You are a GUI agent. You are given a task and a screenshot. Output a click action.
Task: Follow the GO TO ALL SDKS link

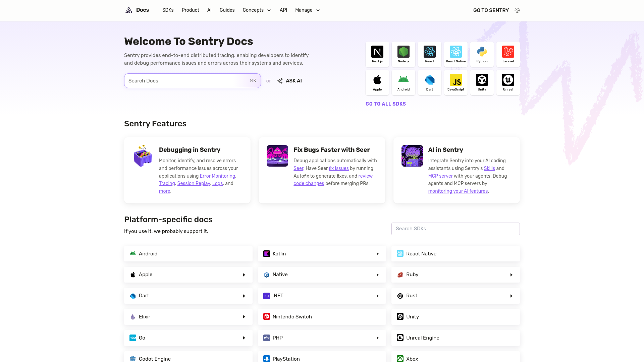click(386, 104)
